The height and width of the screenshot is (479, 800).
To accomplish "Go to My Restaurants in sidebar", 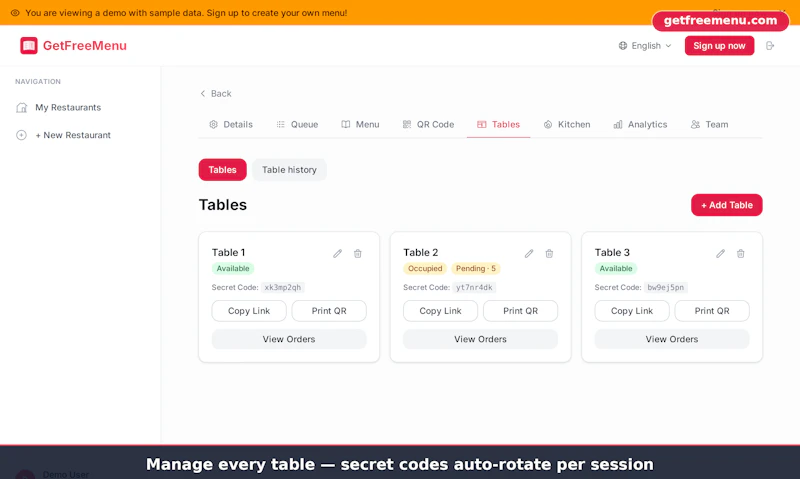I will [68, 108].
